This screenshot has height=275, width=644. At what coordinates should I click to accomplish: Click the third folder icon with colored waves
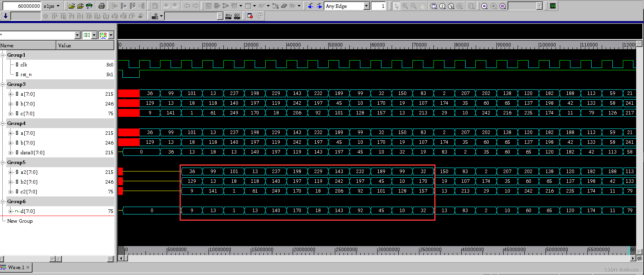(89, 6)
